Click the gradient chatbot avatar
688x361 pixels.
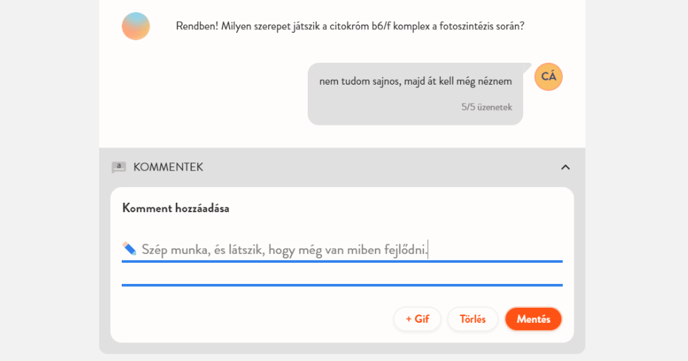[x=136, y=26]
